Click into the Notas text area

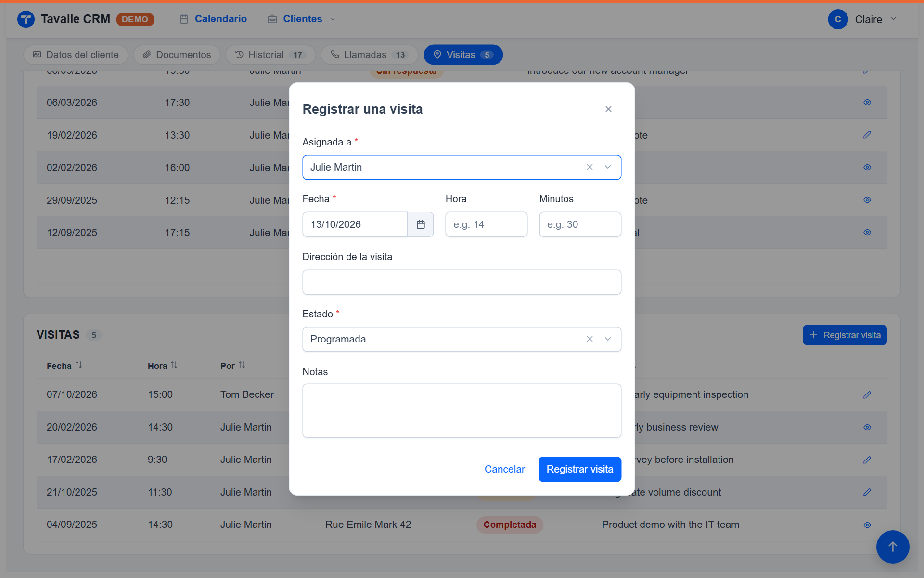click(x=462, y=411)
